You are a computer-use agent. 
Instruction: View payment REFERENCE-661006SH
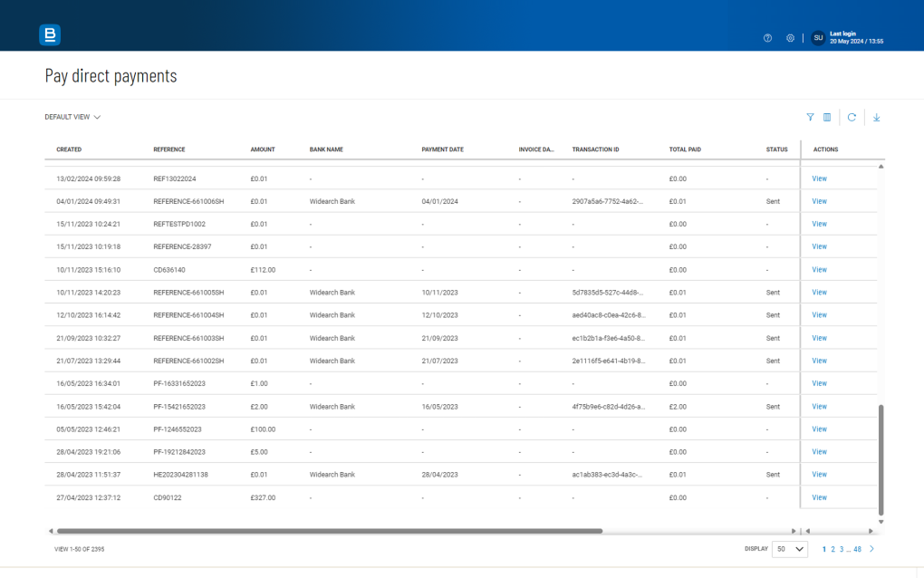click(819, 201)
